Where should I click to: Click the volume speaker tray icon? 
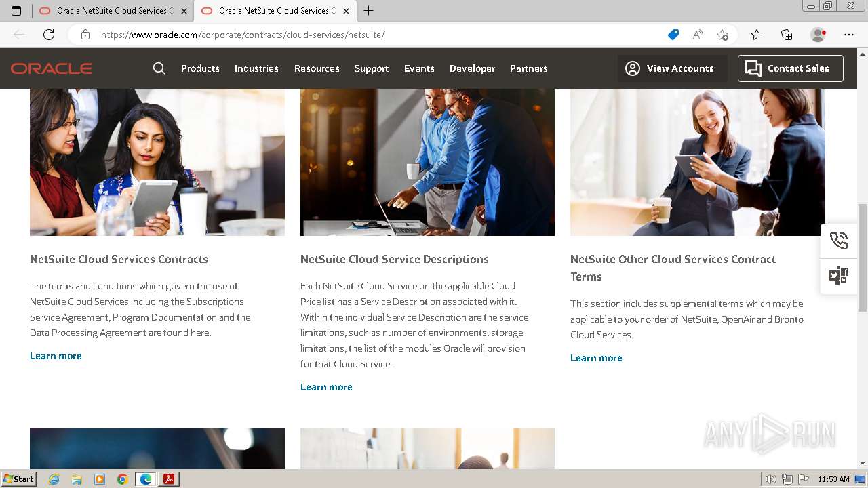click(x=771, y=479)
